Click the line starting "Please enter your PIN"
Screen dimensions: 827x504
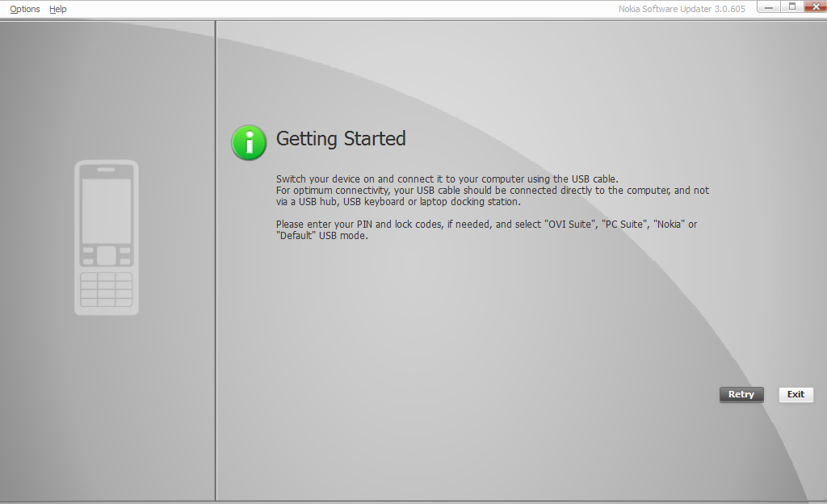tap(486, 224)
